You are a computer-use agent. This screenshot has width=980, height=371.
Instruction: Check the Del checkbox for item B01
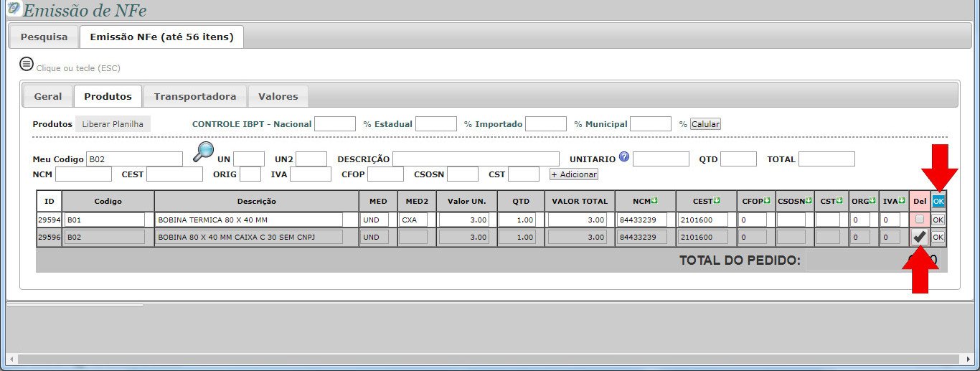point(919,219)
